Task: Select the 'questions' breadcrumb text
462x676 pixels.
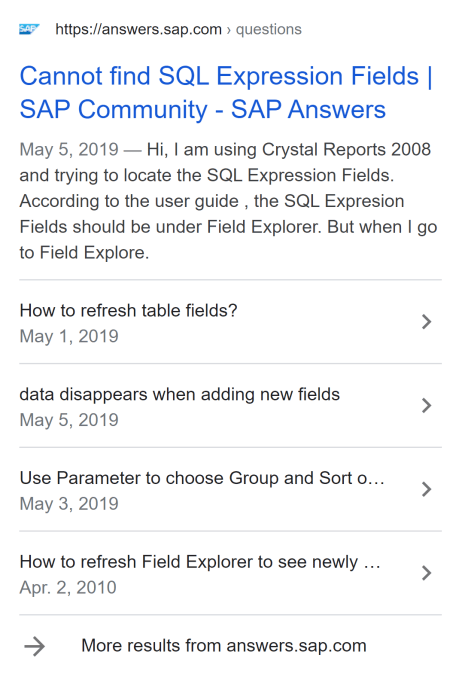Action: pyautogui.click(x=268, y=29)
